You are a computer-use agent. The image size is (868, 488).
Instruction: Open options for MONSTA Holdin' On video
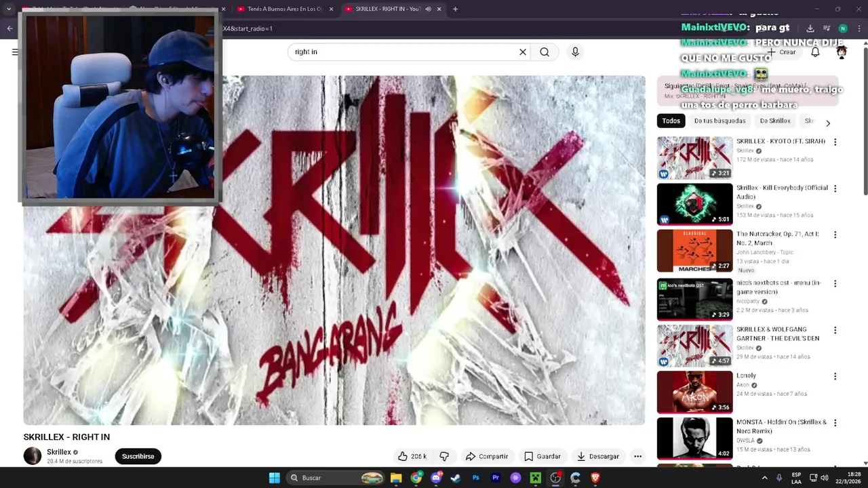(x=835, y=423)
